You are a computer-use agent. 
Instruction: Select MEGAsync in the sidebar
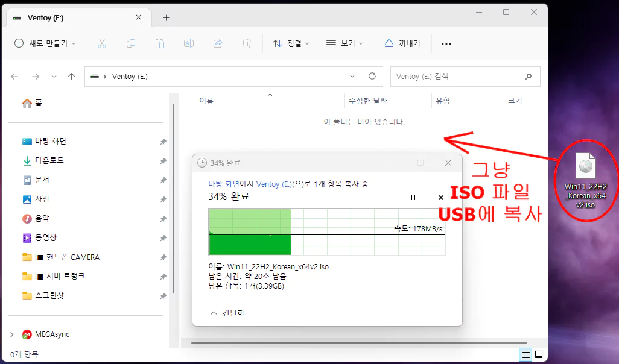pos(46,334)
